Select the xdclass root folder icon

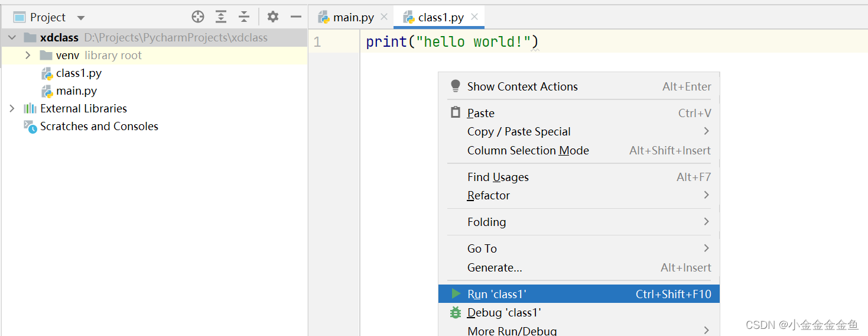point(30,38)
